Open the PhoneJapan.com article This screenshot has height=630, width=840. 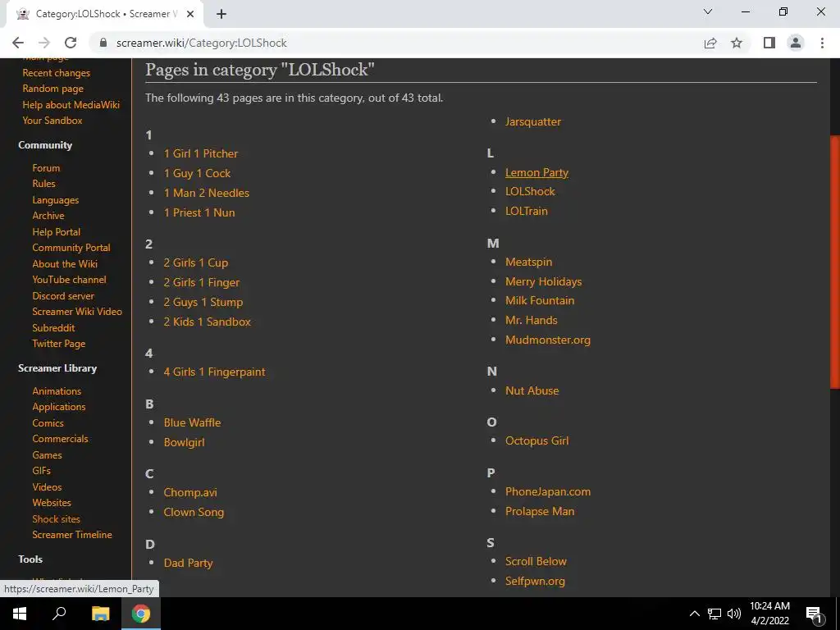click(x=548, y=492)
